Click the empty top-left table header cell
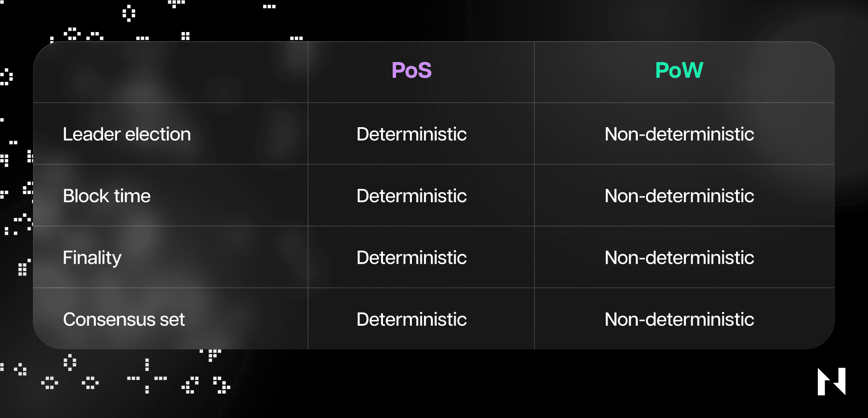This screenshot has height=418, width=868. [x=170, y=72]
